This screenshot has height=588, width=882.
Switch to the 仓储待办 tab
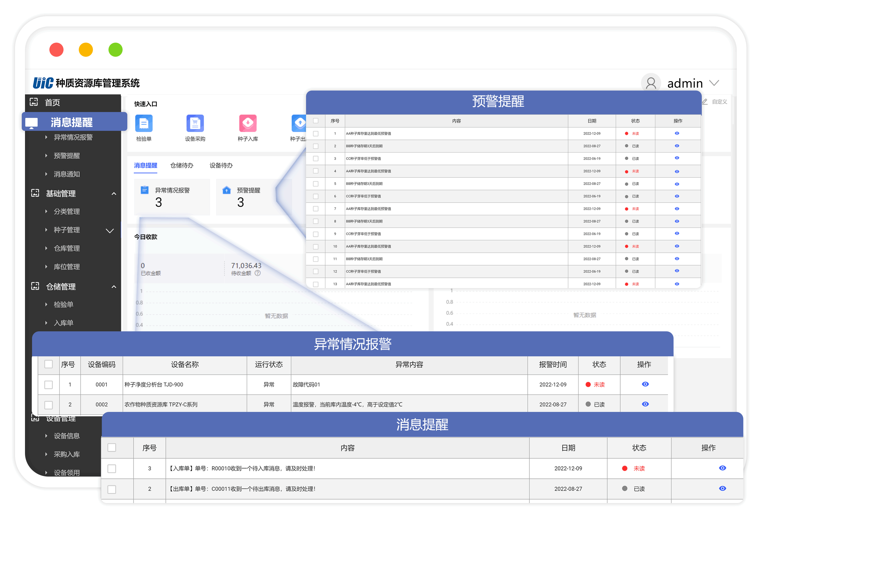coord(182,165)
